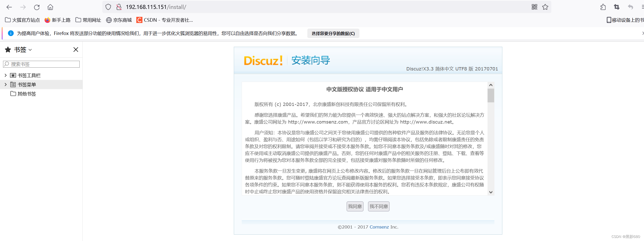Click the http://www.comsenz.com text

318,122
